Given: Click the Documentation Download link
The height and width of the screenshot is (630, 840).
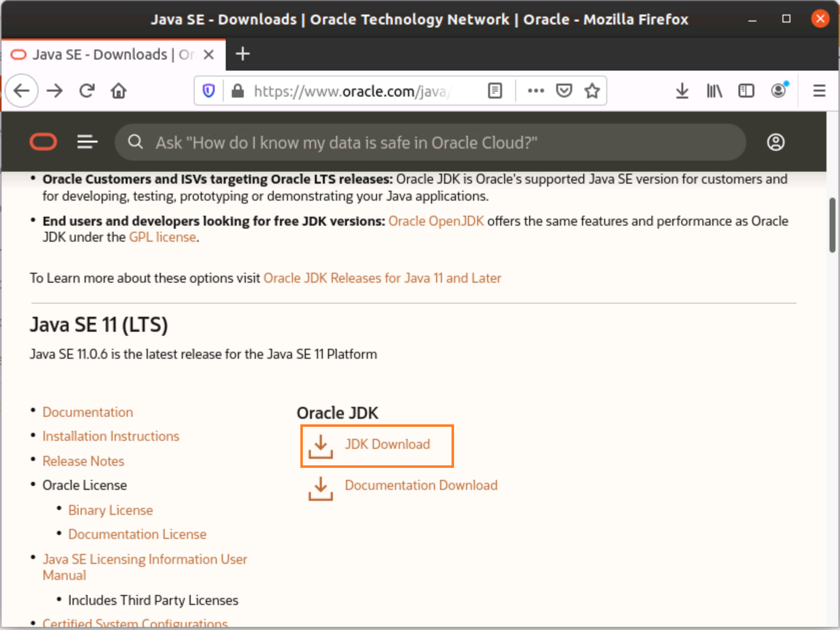Looking at the screenshot, I should pos(421,485).
